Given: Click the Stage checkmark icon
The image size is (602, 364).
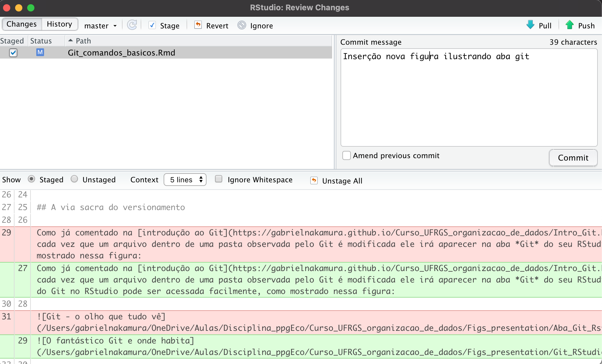Looking at the screenshot, I should coord(152,25).
